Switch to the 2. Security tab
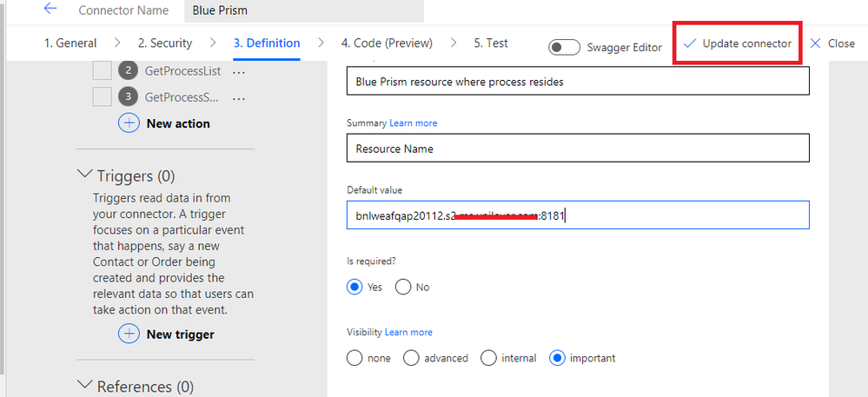The height and width of the screenshot is (397, 868). point(165,43)
